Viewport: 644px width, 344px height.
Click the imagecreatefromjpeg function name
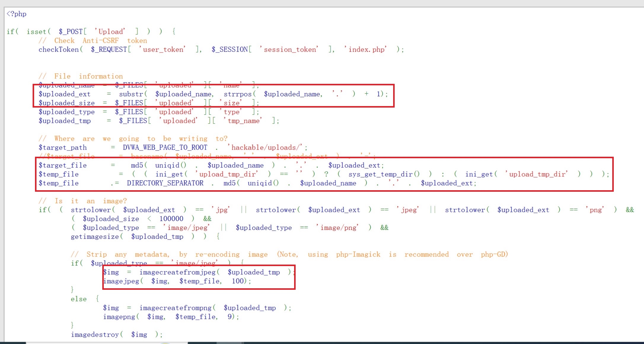(x=178, y=272)
